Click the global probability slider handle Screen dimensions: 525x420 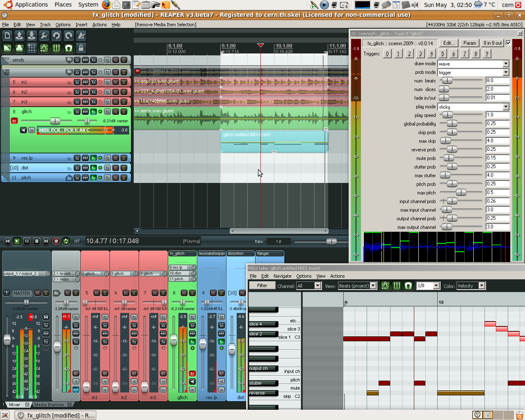(x=452, y=123)
